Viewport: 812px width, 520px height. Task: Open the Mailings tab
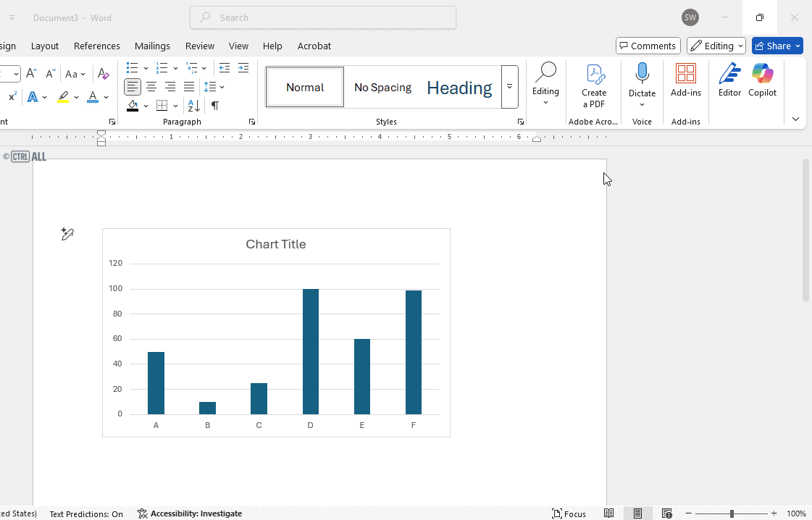click(x=152, y=46)
